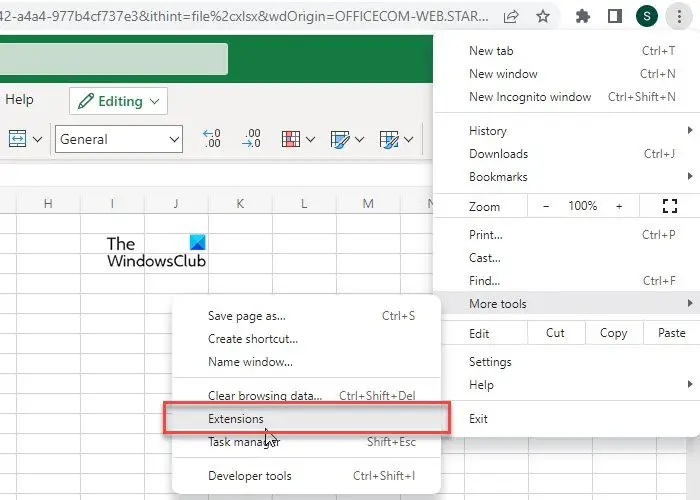This screenshot has height=500, width=700.
Task: Select Name window option
Action: coord(307,362)
